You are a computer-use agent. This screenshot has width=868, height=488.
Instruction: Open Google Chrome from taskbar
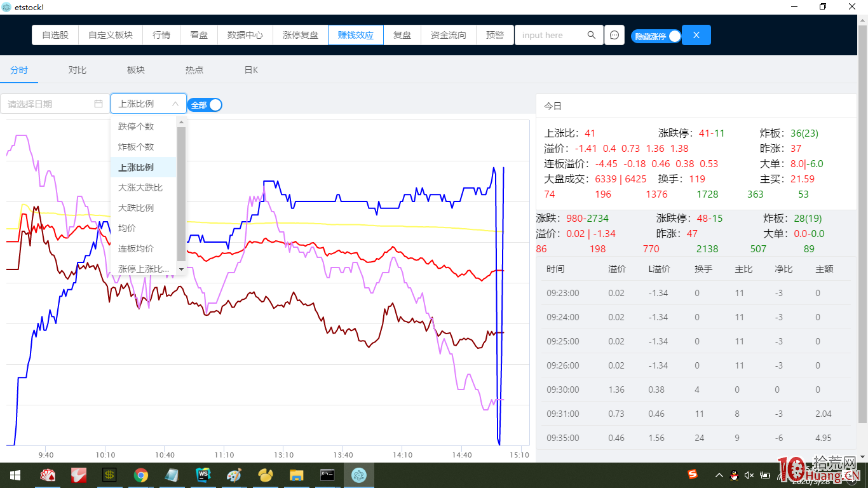tap(141, 475)
